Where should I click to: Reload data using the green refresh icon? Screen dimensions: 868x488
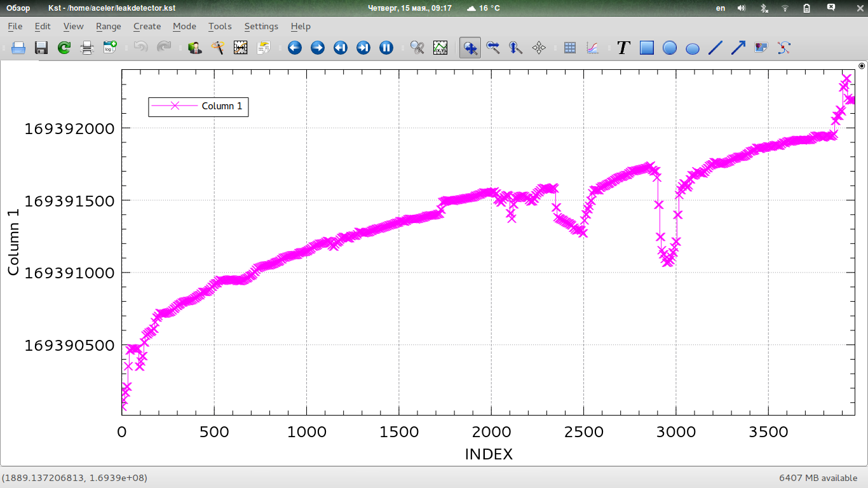pos(64,48)
